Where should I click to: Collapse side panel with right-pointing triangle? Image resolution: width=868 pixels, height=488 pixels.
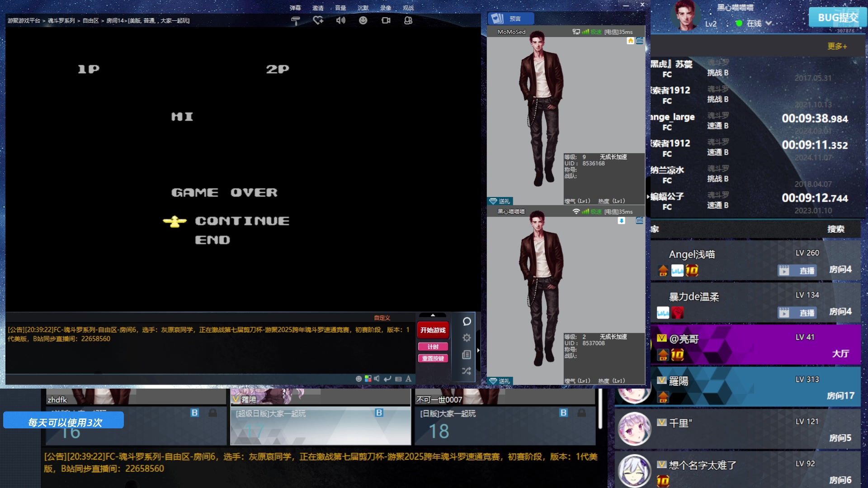tap(478, 350)
